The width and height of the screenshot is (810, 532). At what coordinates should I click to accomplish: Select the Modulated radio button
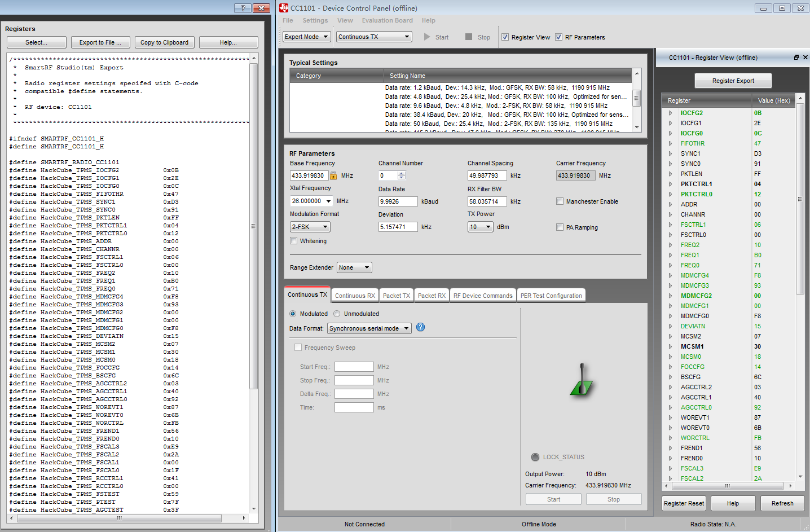tap(292, 314)
